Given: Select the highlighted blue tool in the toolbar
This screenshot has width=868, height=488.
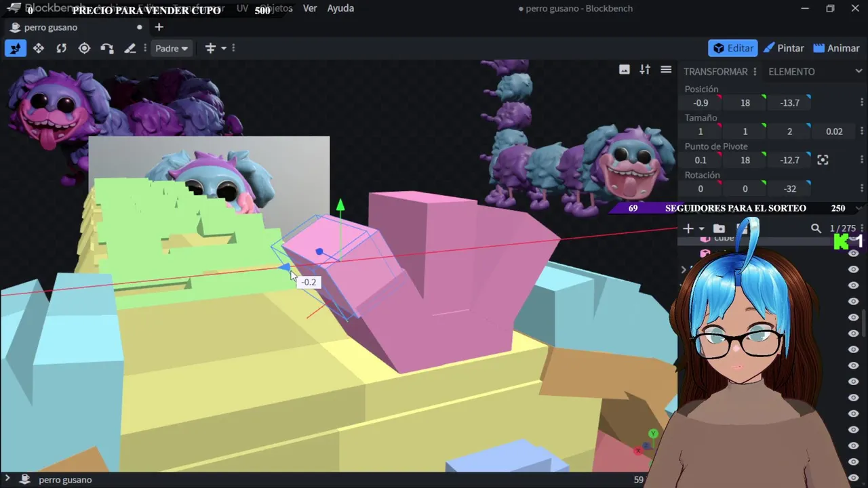Looking at the screenshot, I should tap(15, 48).
